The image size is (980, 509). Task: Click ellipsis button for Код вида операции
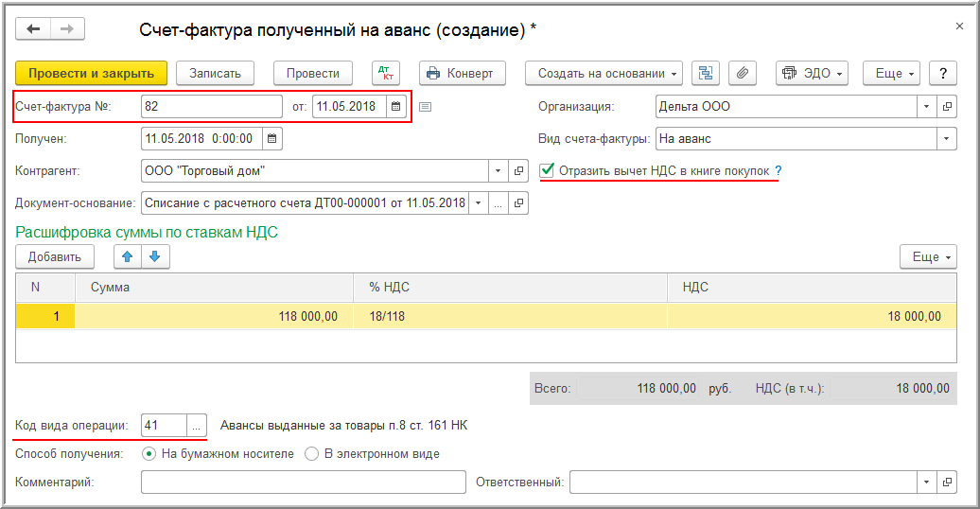tap(196, 425)
